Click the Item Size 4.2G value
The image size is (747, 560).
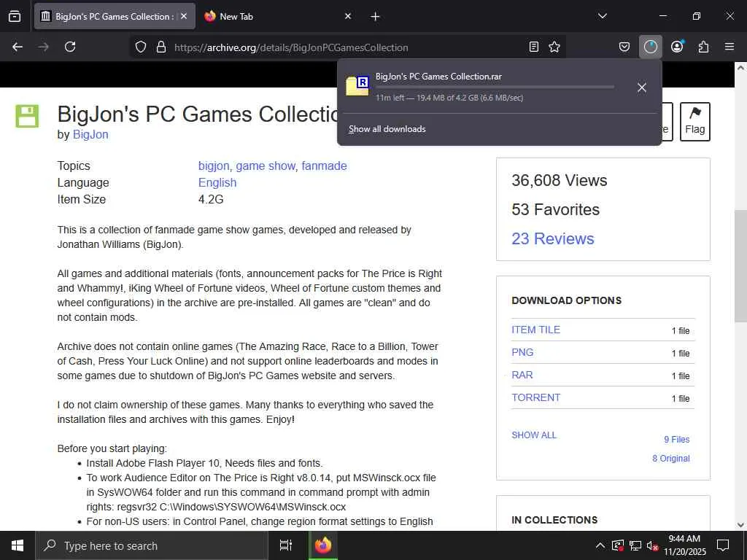(x=211, y=200)
